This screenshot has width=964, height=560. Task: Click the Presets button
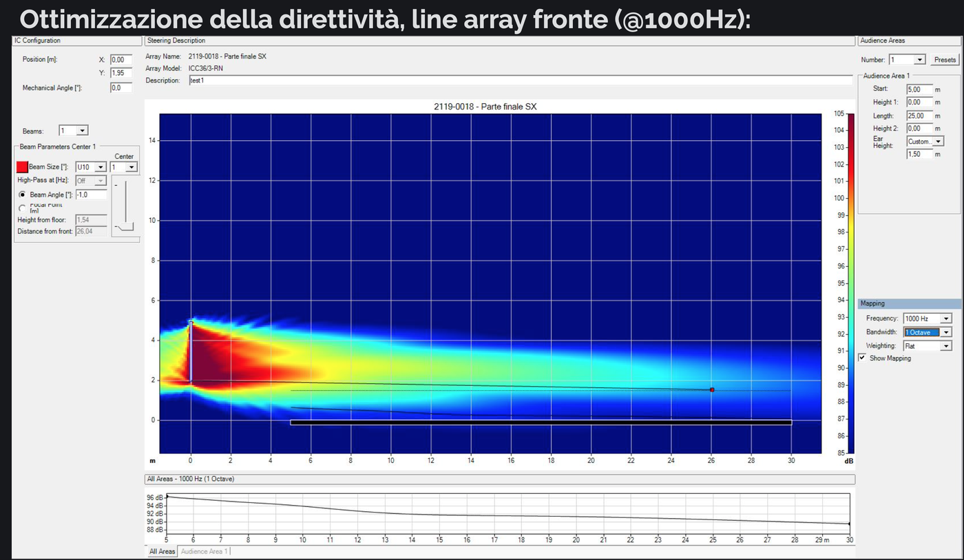click(945, 60)
